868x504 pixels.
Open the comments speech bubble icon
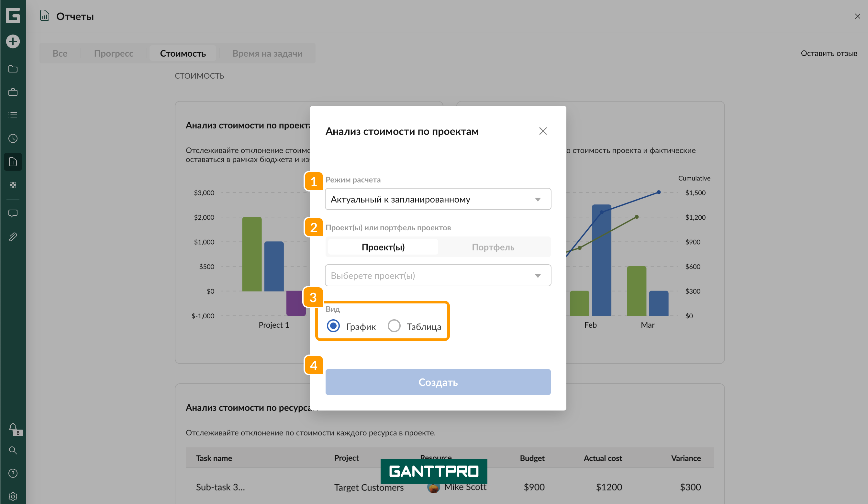coord(13,214)
